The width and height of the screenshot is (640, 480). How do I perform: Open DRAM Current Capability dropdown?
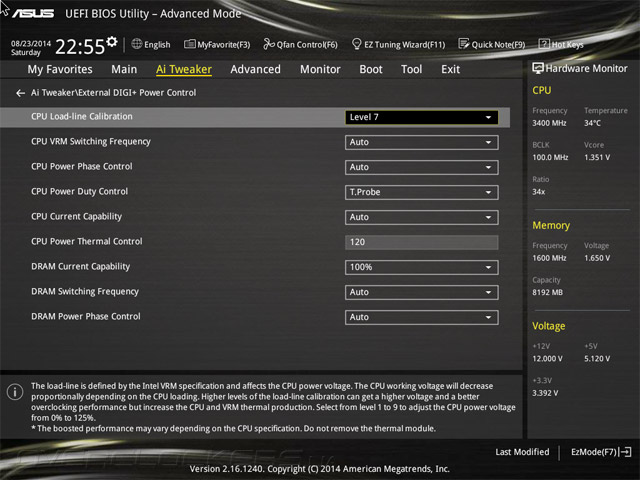coord(422,267)
